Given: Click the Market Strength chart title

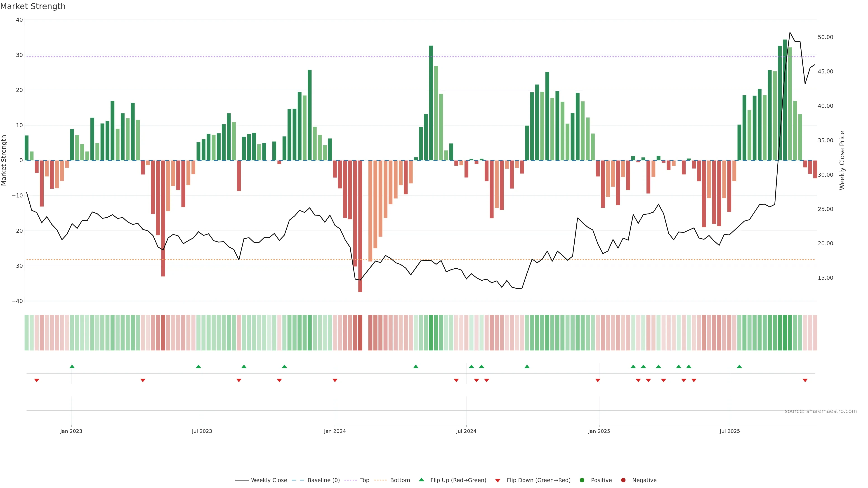Looking at the screenshot, I should pyautogui.click(x=33, y=6).
